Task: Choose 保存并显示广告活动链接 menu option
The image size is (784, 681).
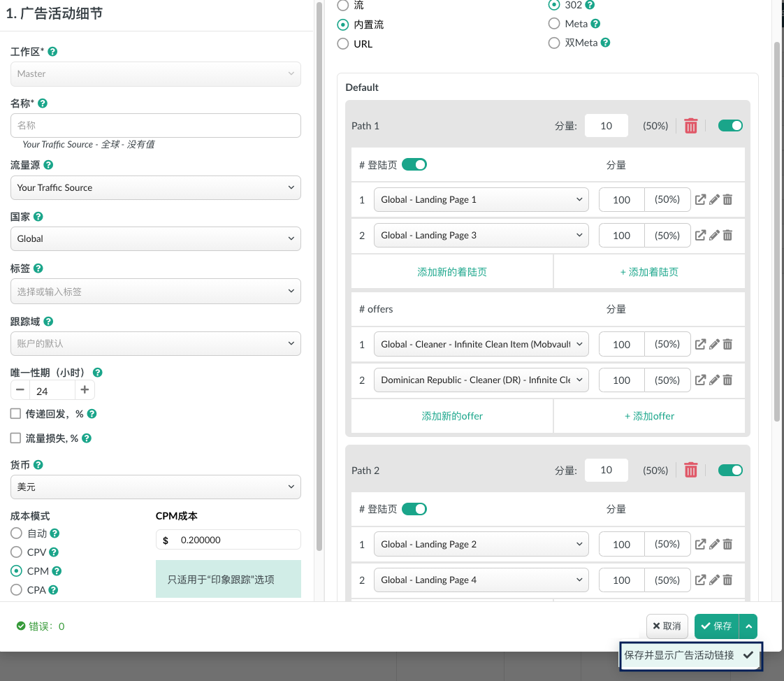Action: [x=690, y=656]
